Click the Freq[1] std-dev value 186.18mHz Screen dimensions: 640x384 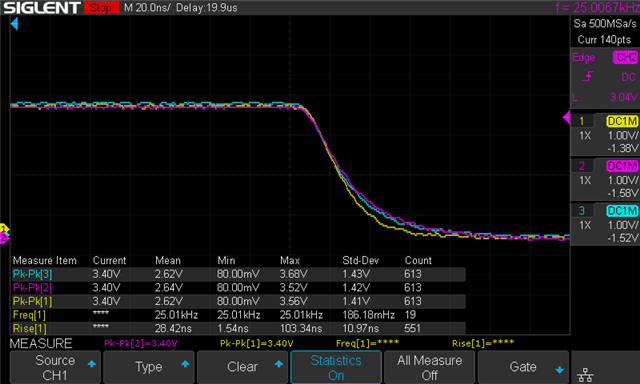[369, 315]
